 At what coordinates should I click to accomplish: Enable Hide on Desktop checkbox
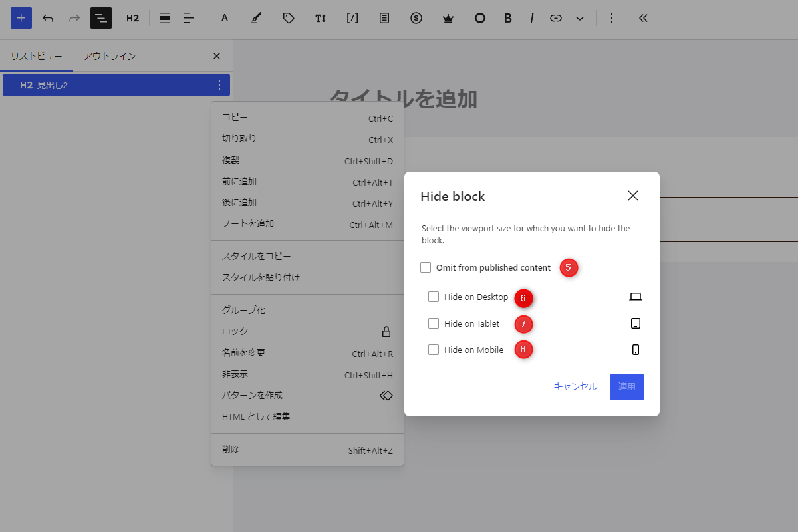[434, 297]
